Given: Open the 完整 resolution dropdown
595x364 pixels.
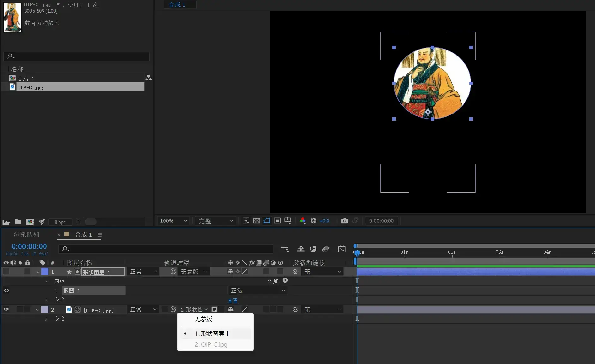Looking at the screenshot, I should [216, 221].
